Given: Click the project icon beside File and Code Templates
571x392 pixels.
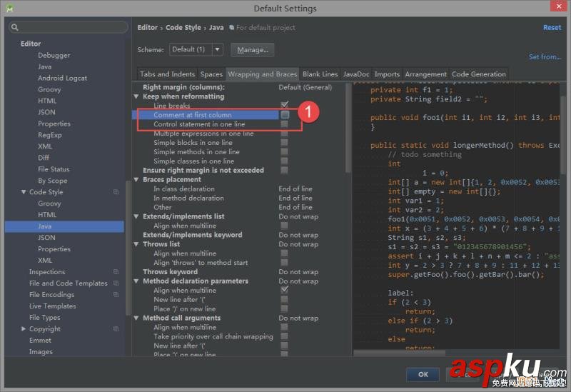Looking at the screenshot, I should tap(116, 283).
